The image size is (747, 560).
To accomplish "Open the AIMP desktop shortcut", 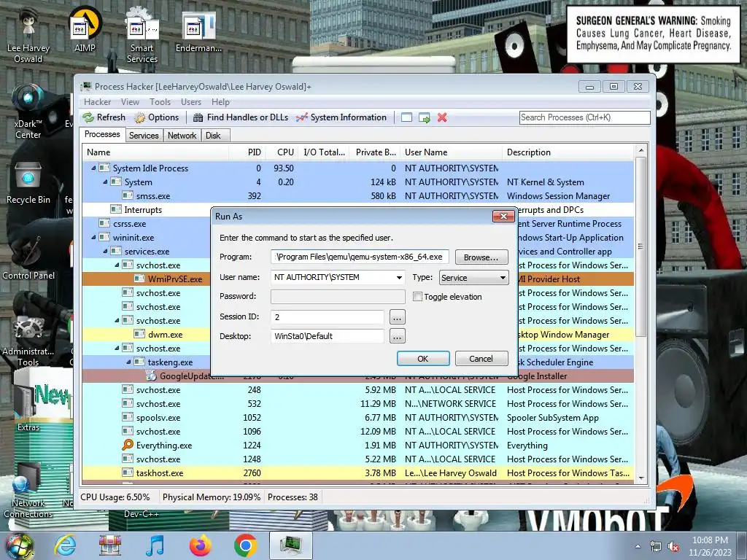I will [85, 31].
